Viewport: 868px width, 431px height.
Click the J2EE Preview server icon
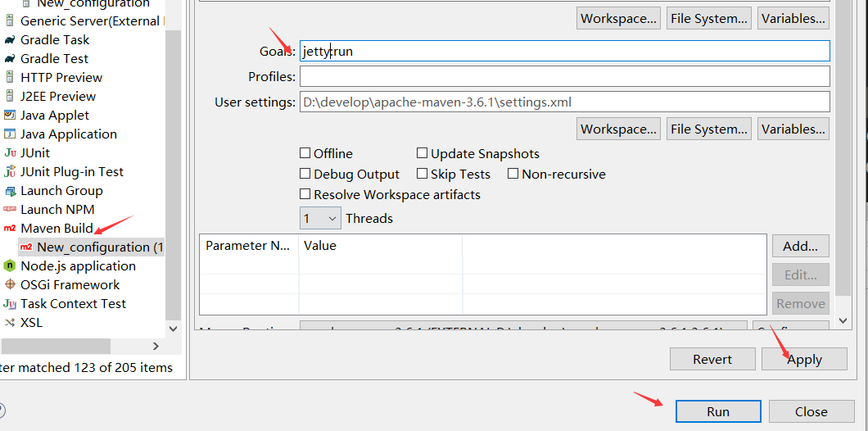[x=9, y=97]
